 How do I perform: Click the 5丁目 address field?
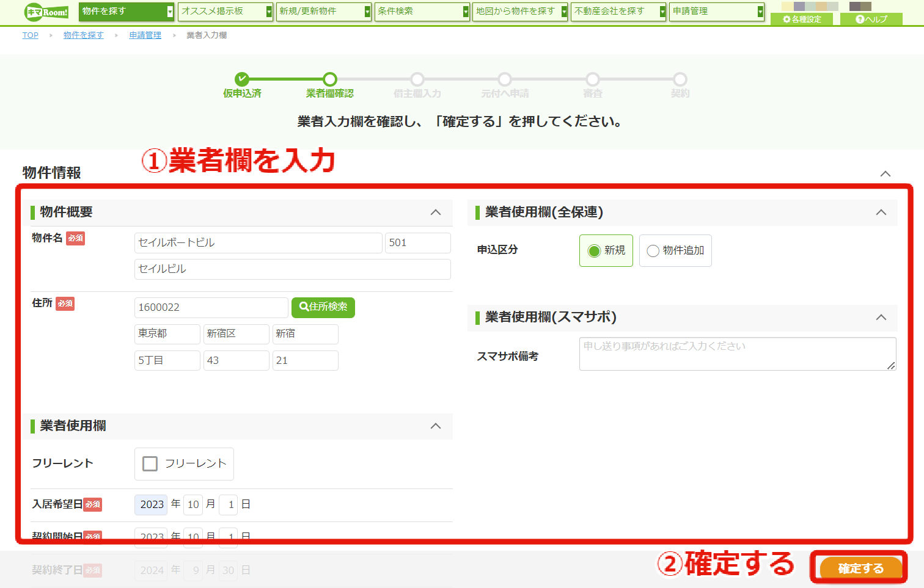pos(167,360)
